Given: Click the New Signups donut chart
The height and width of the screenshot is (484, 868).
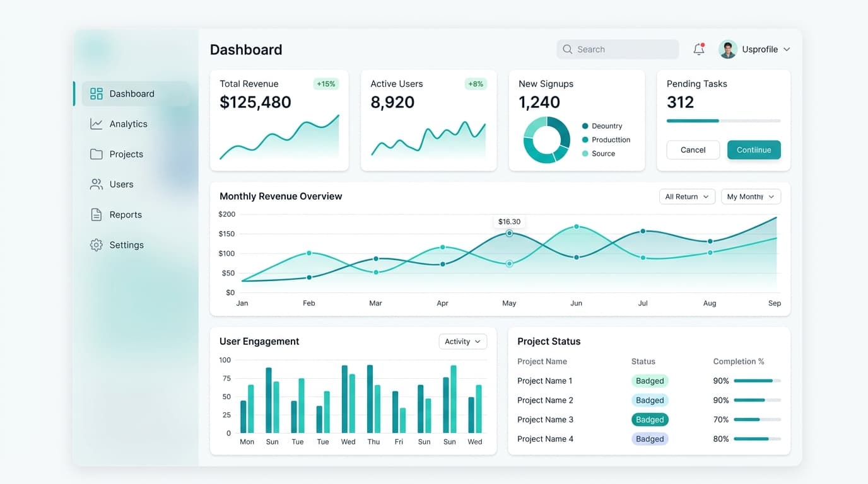Looking at the screenshot, I should coord(547,140).
